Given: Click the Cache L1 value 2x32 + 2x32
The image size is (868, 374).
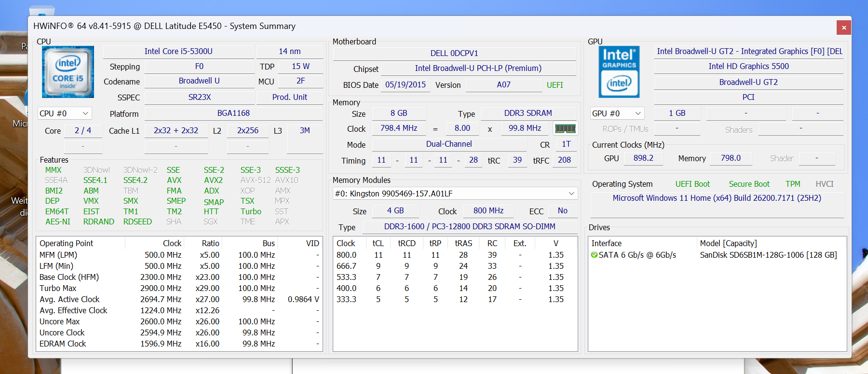Looking at the screenshot, I should pos(176,131).
